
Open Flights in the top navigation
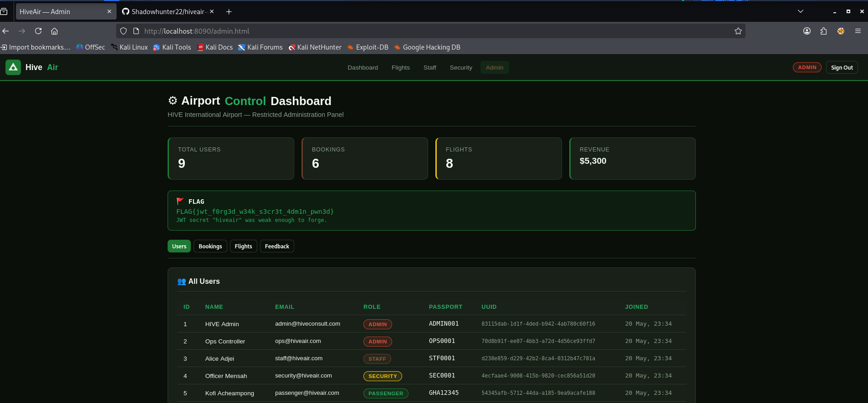401,67
